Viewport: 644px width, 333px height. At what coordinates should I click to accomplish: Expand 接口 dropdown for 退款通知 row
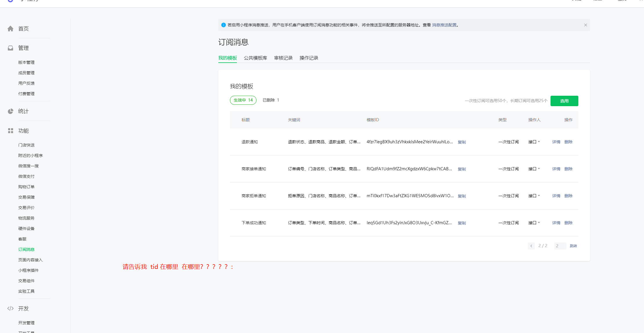[x=534, y=142]
